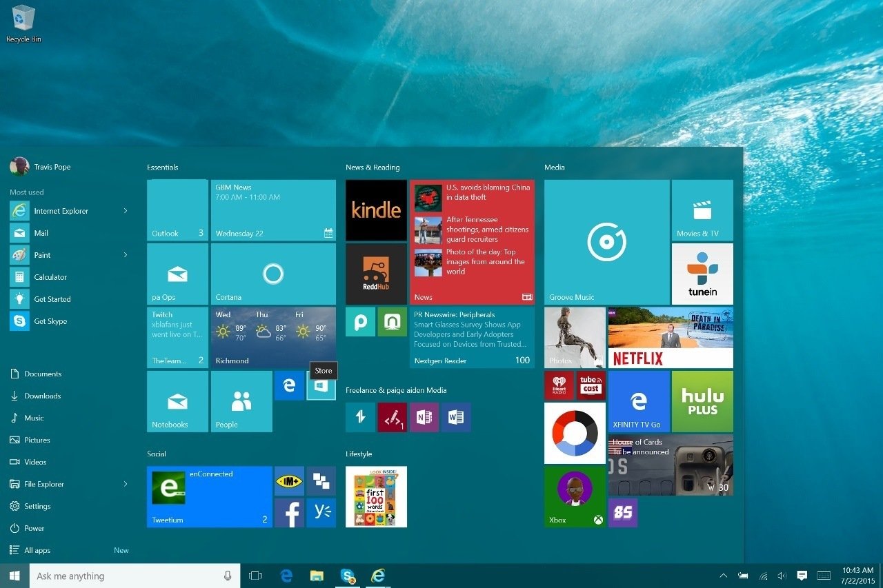Open XFINITY TV Go tile
This screenshot has height=588, width=883.
pos(639,401)
